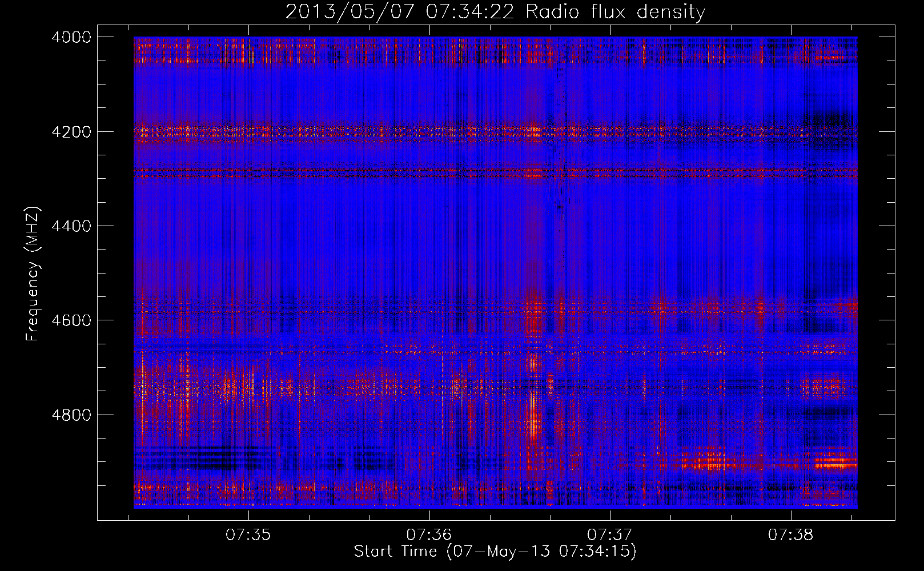Click the 07:38 time axis label
Viewport: 924px width, 571px height.
click(791, 535)
